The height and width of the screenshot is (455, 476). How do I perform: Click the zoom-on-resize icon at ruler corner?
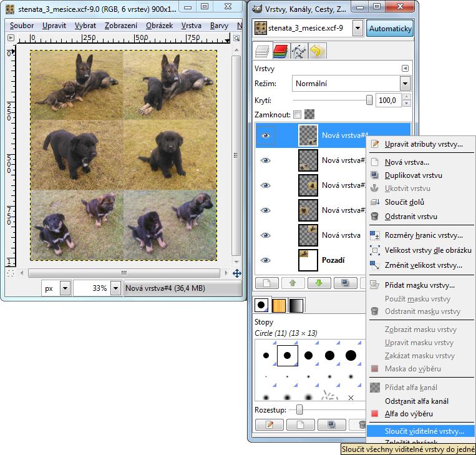point(236,38)
